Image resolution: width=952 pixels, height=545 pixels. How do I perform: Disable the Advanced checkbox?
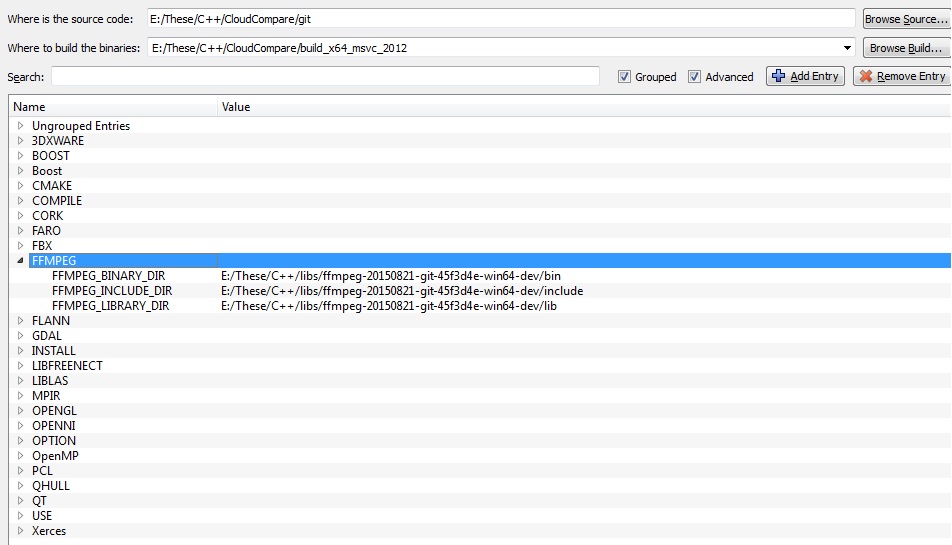pyautogui.click(x=695, y=77)
